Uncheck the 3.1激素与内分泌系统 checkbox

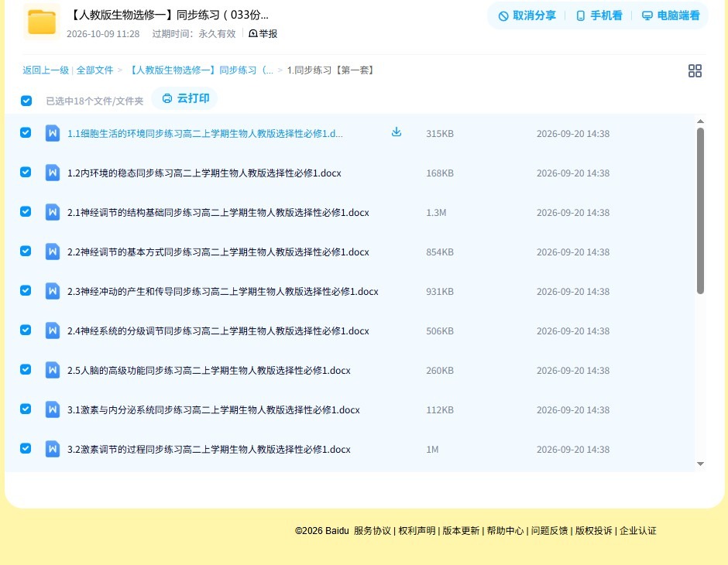click(x=26, y=409)
